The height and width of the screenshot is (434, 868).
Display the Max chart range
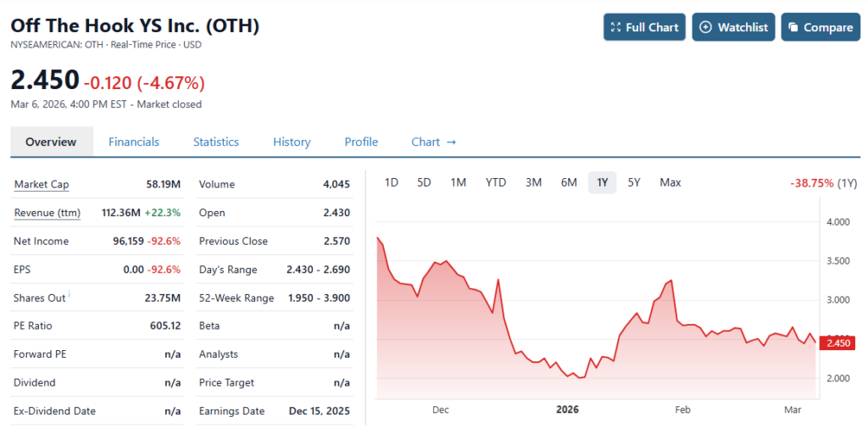point(670,182)
